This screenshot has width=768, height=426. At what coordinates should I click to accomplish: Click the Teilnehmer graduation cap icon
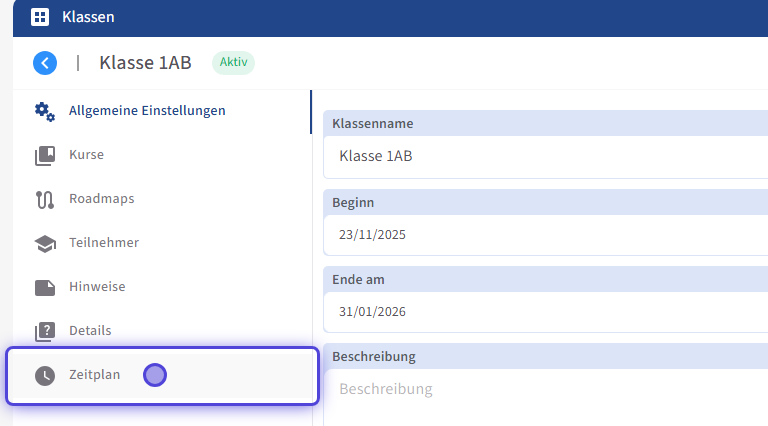click(x=45, y=243)
